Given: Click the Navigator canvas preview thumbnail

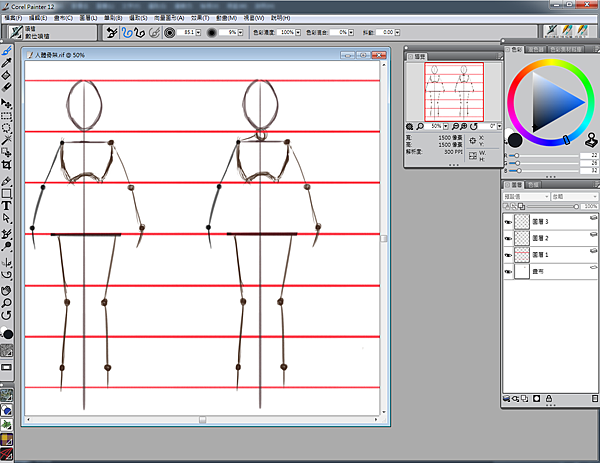Looking at the screenshot, I should [455, 91].
